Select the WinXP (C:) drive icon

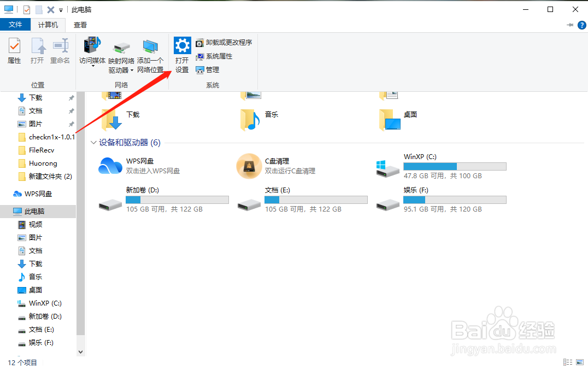(388, 168)
